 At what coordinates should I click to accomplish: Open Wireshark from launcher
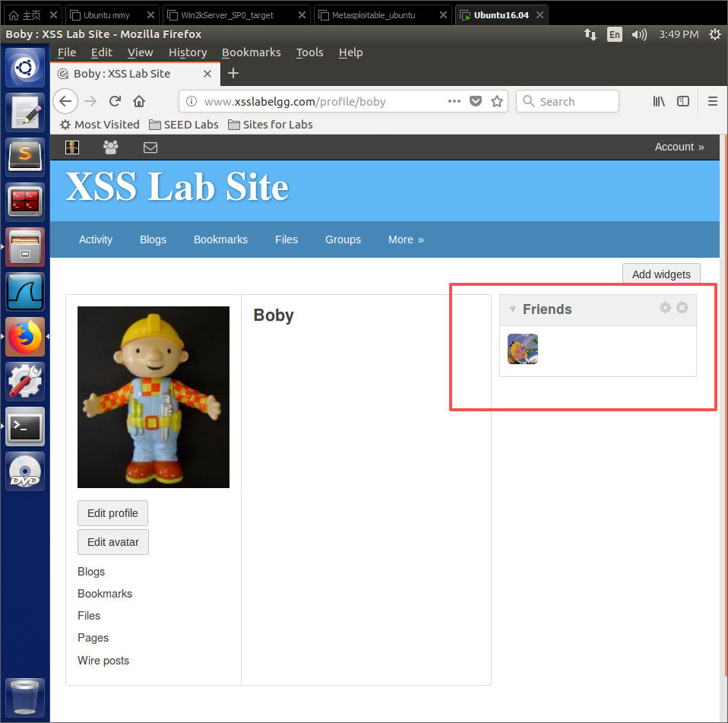(x=25, y=292)
